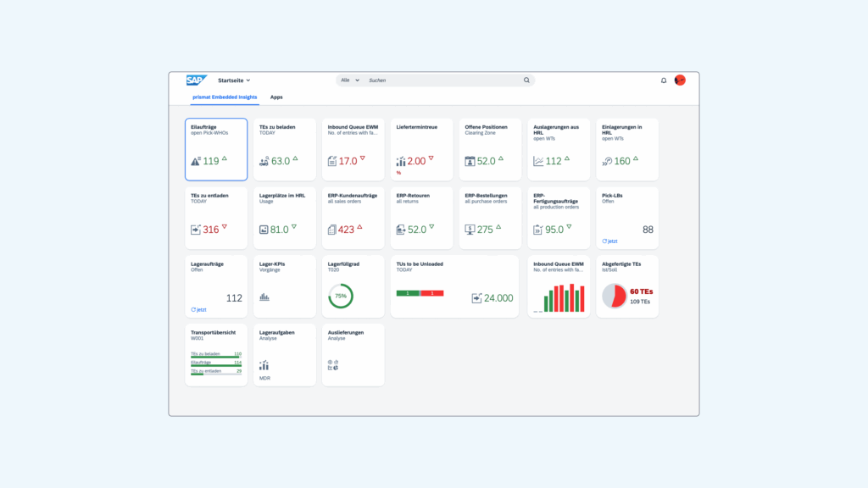Image resolution: width=868 pixels, height=488 pixels.
Task: Click the SAP logo
Action: [x=196, y=80]
